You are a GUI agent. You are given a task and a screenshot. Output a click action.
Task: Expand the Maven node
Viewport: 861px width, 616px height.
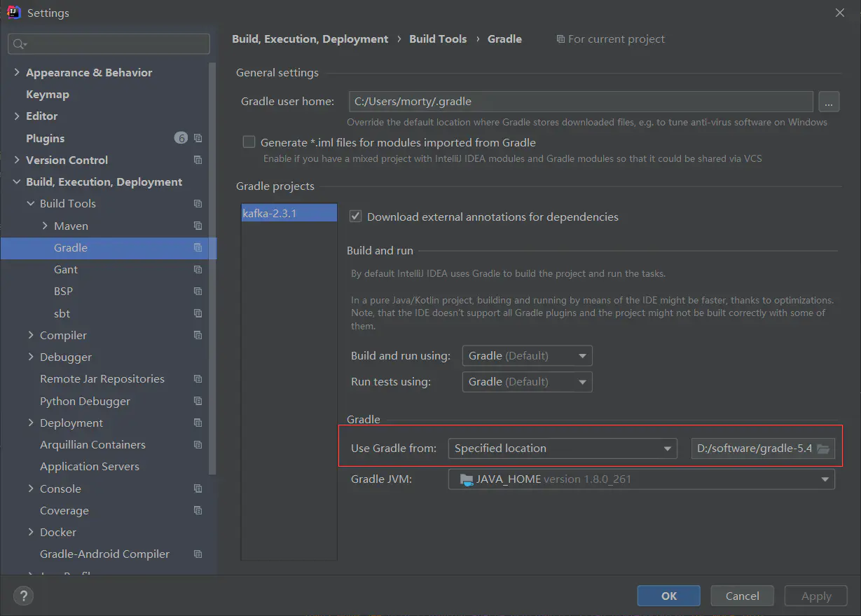(45, 226)
